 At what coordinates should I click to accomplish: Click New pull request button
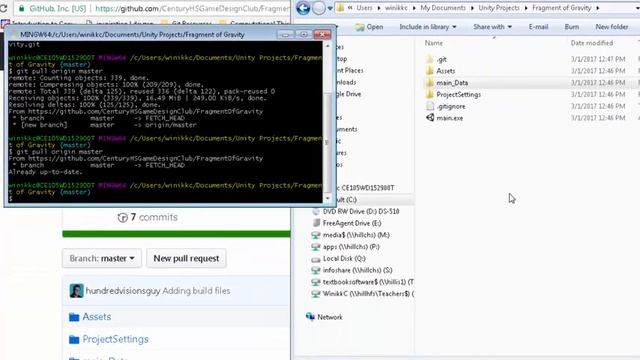[x=186, y=258]
